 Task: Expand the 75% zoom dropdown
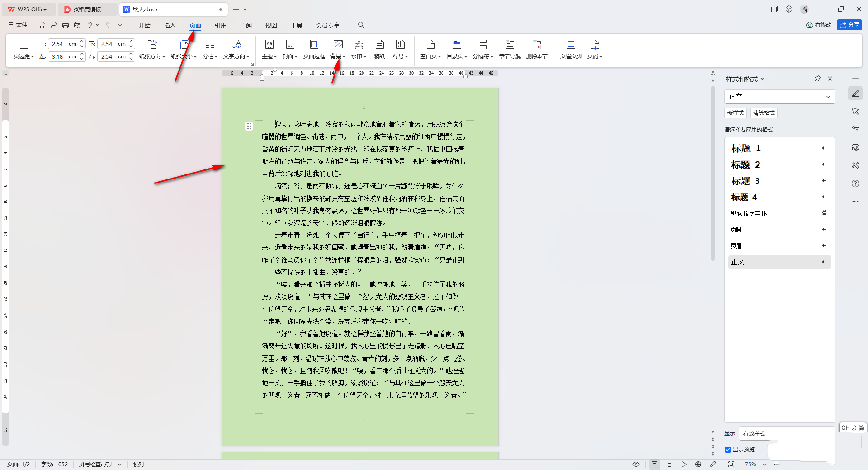click(764, 465)
